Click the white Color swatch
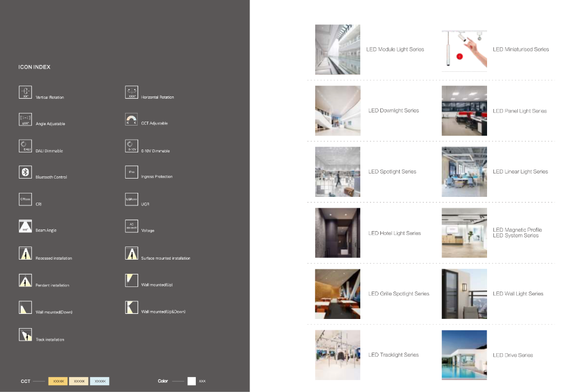571x392 pixels. pos(191,381)
